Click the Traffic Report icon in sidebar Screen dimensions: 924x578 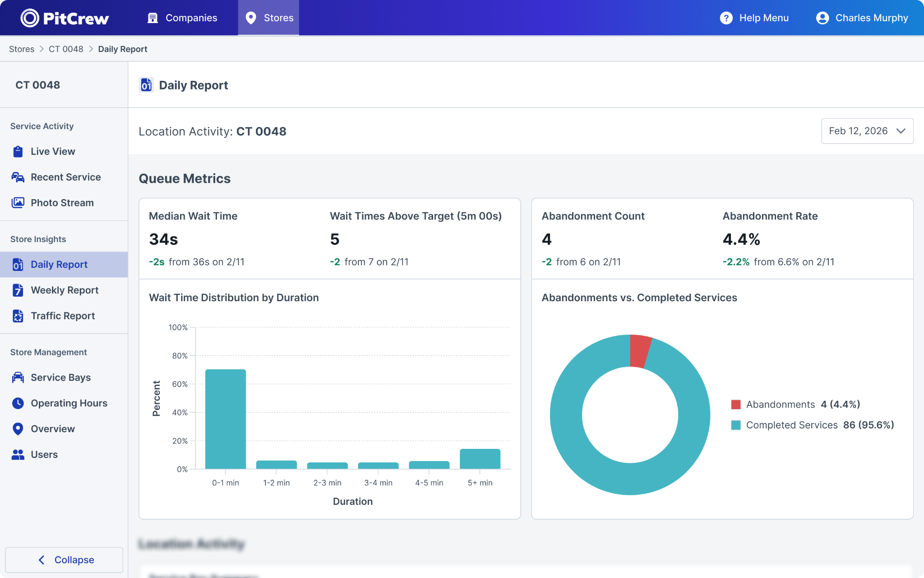tap(18, 316)
